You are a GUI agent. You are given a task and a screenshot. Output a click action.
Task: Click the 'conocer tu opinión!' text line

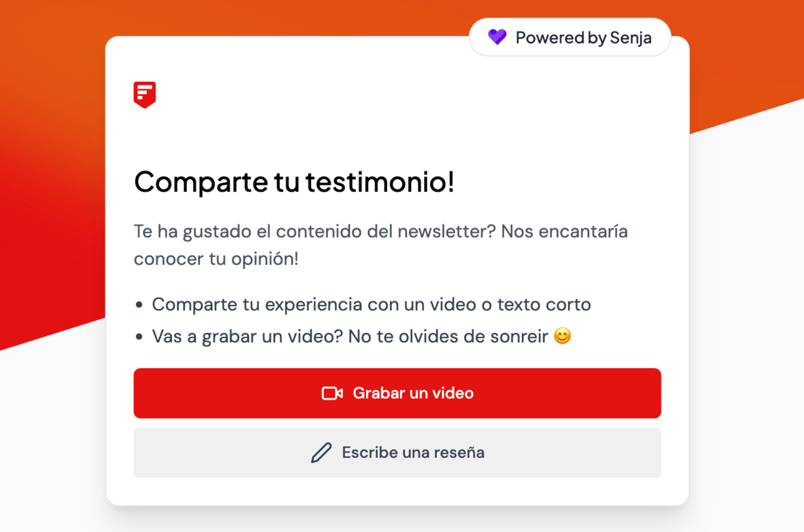[216, 259]
